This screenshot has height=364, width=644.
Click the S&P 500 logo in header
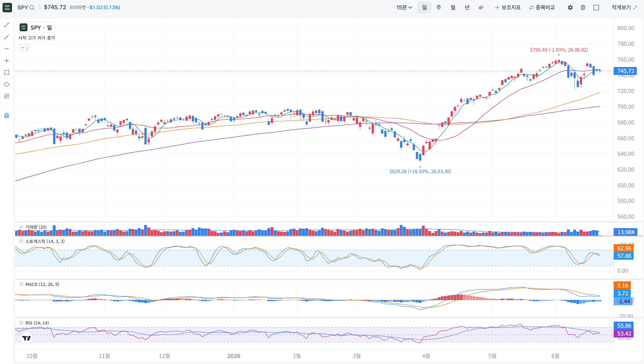coord(7,7)
